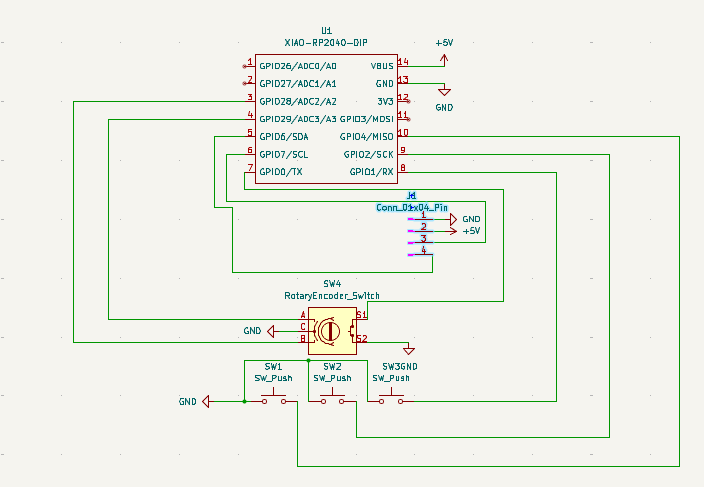Select the encoder S1 pin
The width and height of the screenshot is (704, 487).
tap(362, 316)
